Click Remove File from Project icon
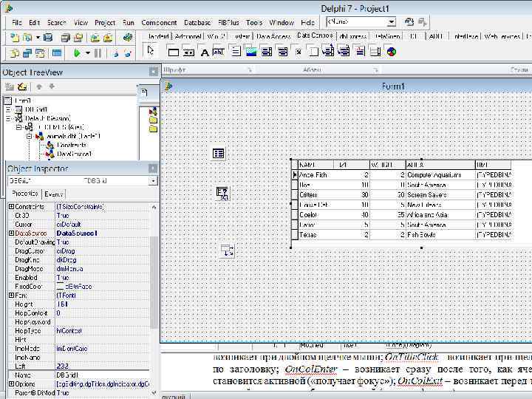Image resolution: width=532 pixels, height=399 pixels. [108, 38]
